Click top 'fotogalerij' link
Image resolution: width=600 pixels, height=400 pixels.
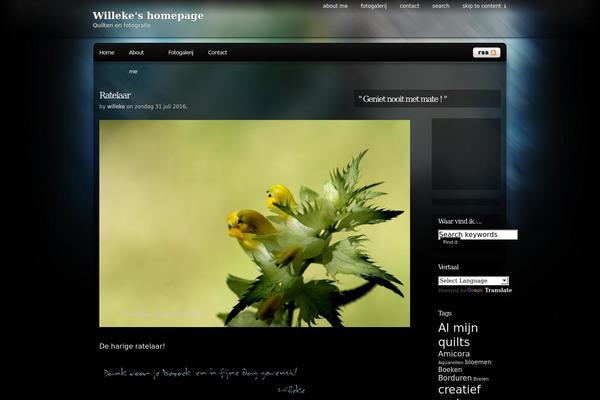[x=374, y=6]
